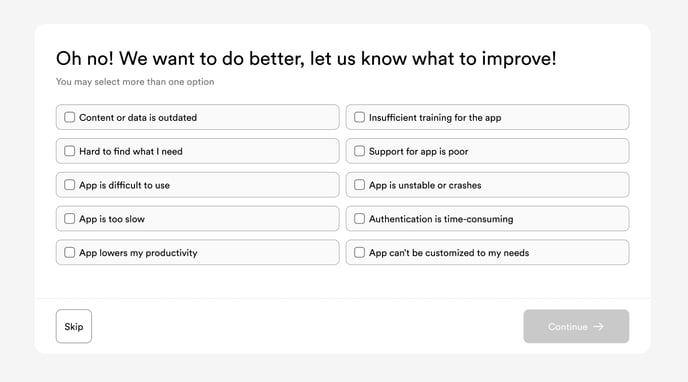Click the App is too slow option row
The height and width of the screenshot is (382, 688).
pos(197,218)
